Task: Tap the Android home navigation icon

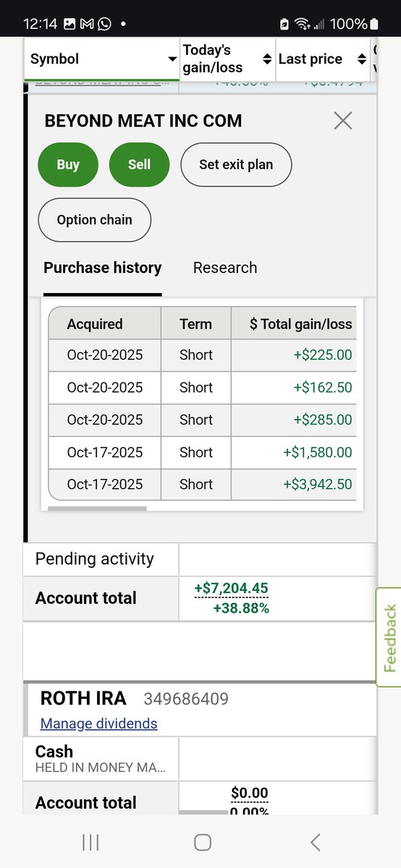Action: pyautogui.click(x=203, y=842)
